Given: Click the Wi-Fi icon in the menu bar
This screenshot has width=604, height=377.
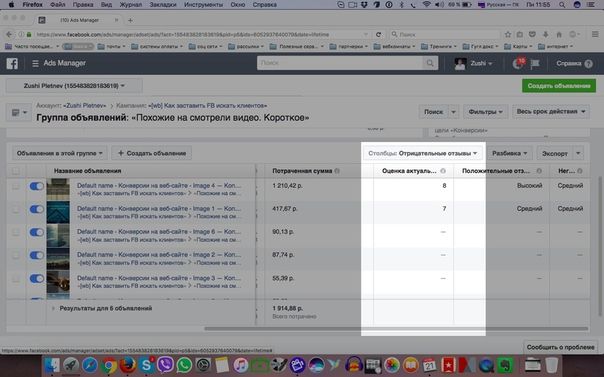Looking at the screenshot, I should pos(426,5).
